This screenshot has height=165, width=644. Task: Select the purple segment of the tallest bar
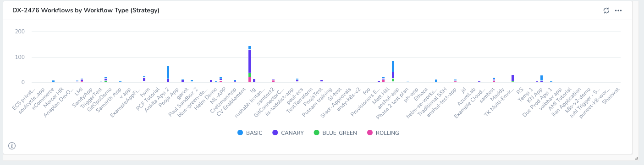point(249,61)
